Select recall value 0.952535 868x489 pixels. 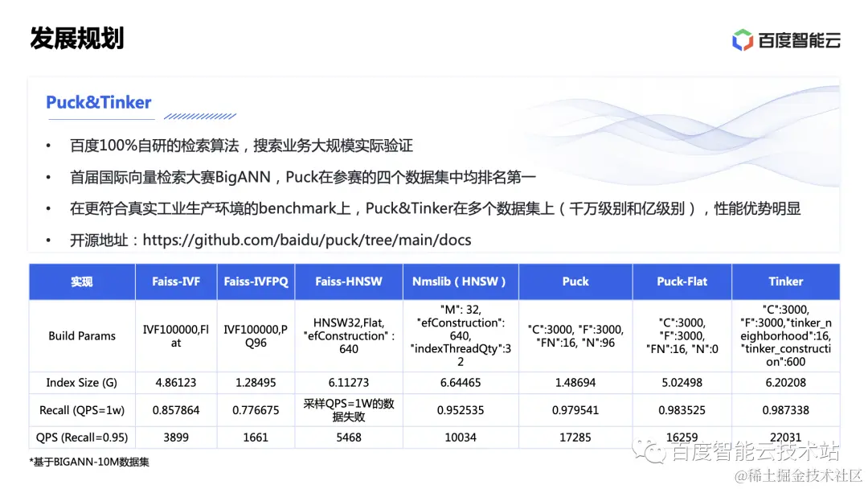(x=461, y=410)
